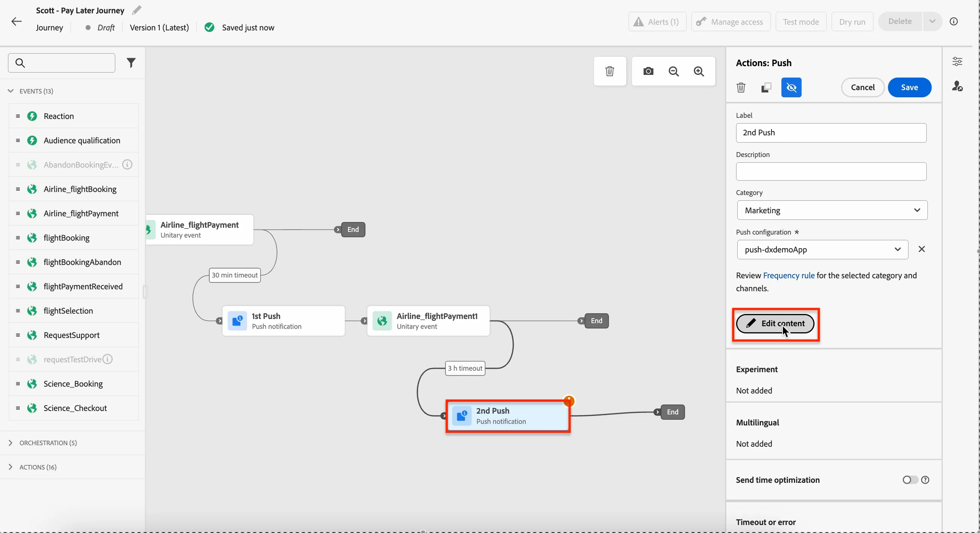Click the End node after Airline_flightPayment1
Screen dimensions: 980x533
pos(597,321)
